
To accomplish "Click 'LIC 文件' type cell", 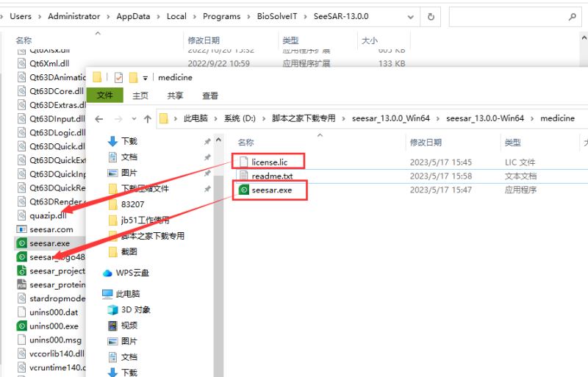I will pyautogui.click(x=520, y=162).
